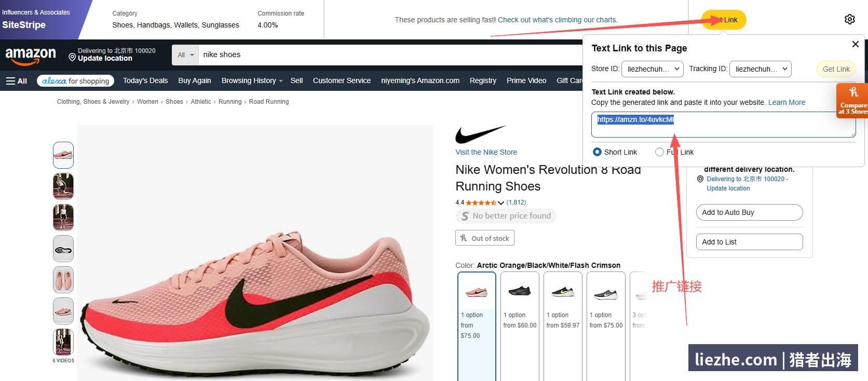Image resolution: width=868 pixels, height=381 pixels.
Task: Click the Clothing, Shoes & Jewelry breadcrumb
Action: click(93, 102)
